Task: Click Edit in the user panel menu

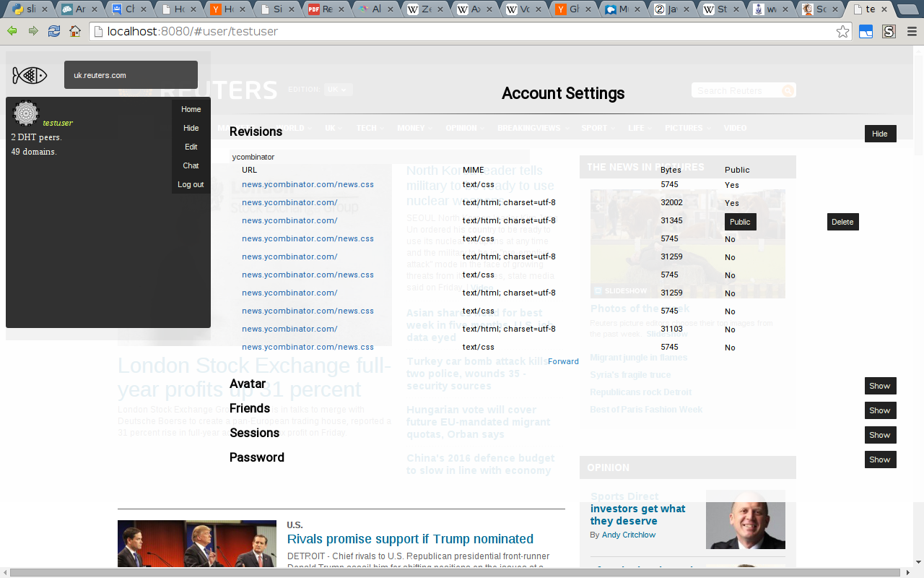Action: pos(191,147)
